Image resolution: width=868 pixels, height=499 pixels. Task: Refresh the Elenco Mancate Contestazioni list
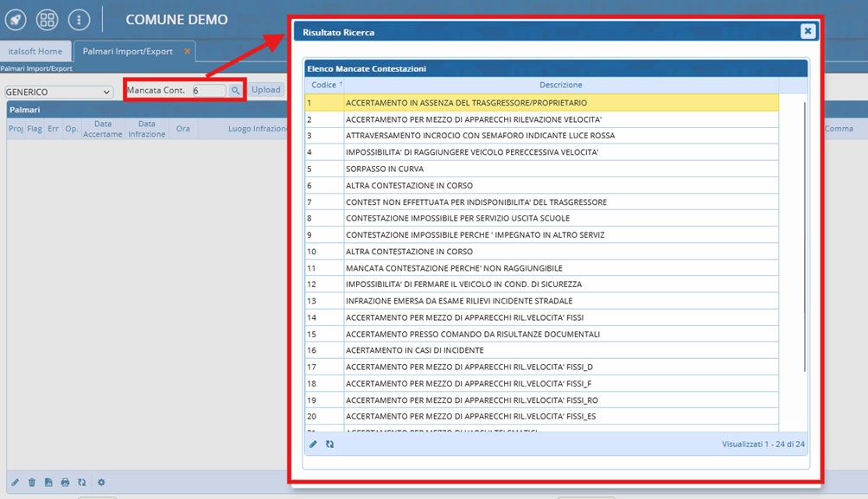pos(329,444)
